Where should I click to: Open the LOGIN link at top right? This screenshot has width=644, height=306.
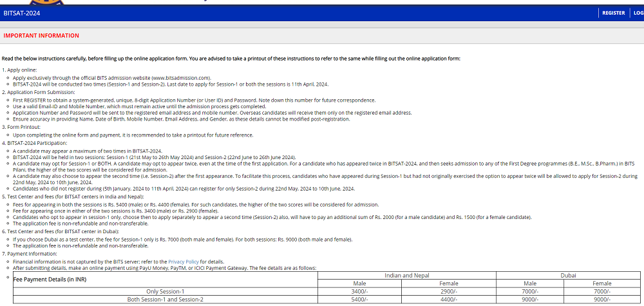(638, 13)
